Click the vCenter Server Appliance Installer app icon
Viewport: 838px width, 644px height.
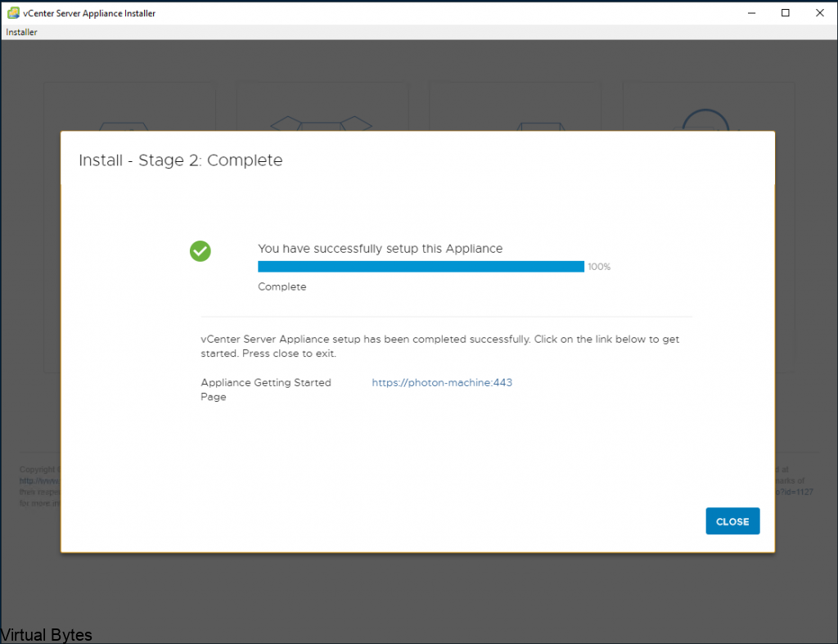(x=13, y=13)
